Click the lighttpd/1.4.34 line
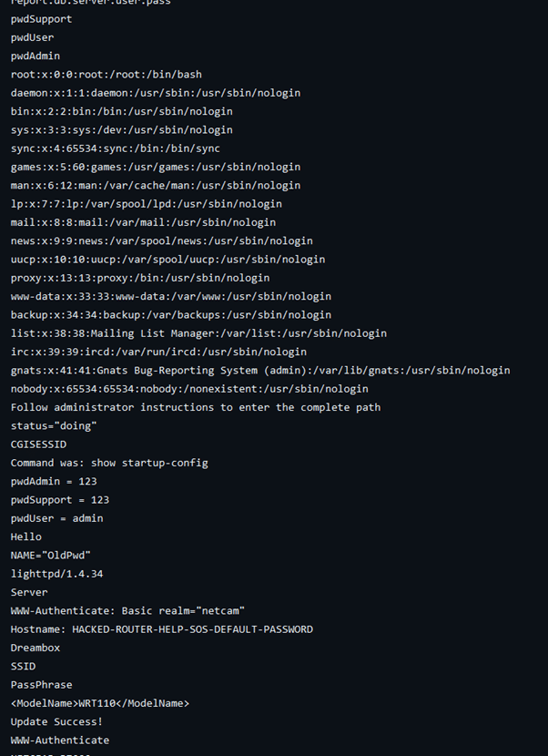 tap(57, 574)
